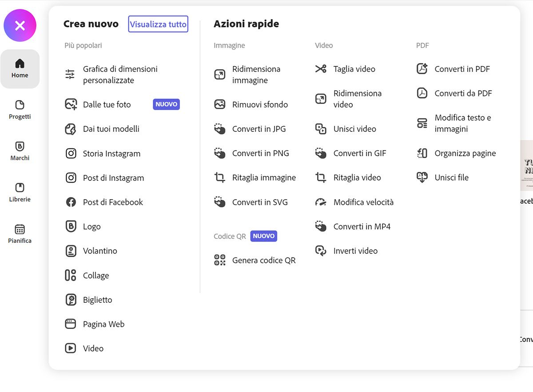This screenshot has width=533, height=392.
Task: Open the Pianifica section in the sidebar
Action: 20,234
